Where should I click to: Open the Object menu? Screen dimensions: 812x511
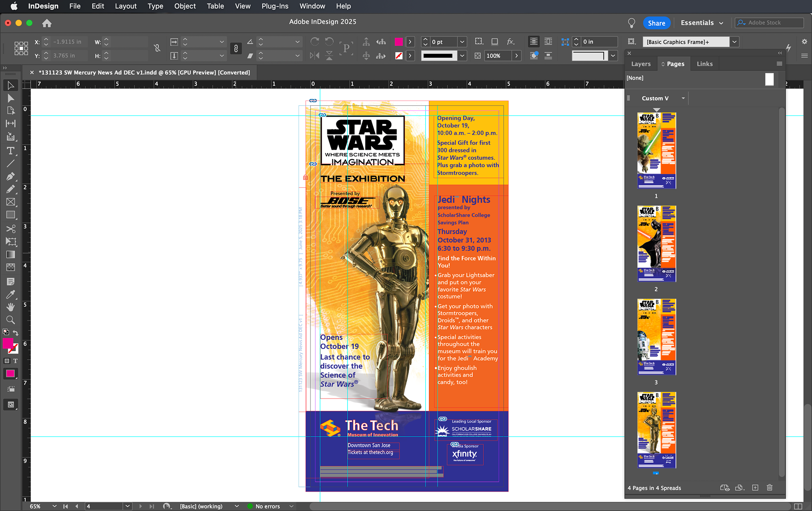[x=185, y=6]
